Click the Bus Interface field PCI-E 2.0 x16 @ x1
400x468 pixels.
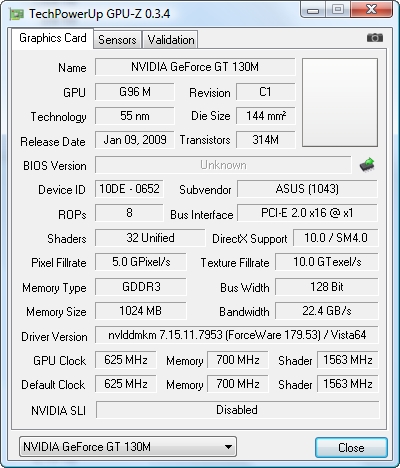[307, 213]
